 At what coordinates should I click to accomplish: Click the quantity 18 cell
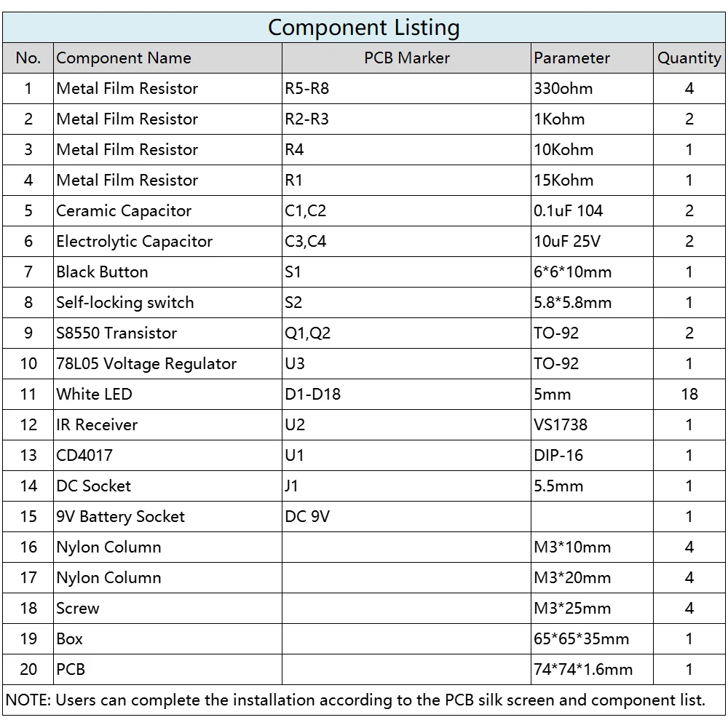click(689, 394)
